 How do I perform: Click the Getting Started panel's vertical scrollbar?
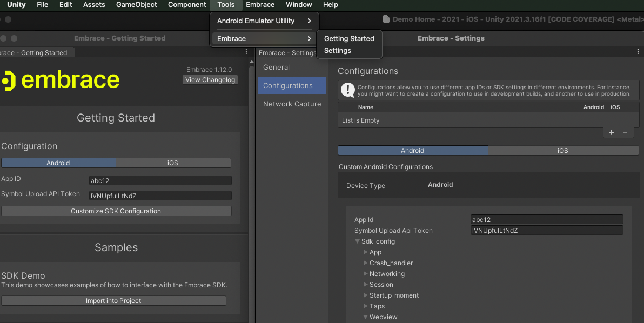252,193
